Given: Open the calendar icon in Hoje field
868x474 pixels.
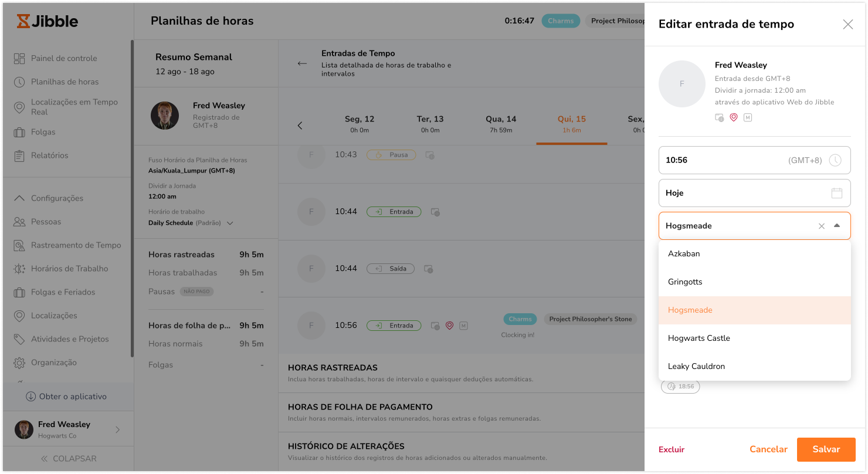Looking at the screenshot, I should 836,193.
